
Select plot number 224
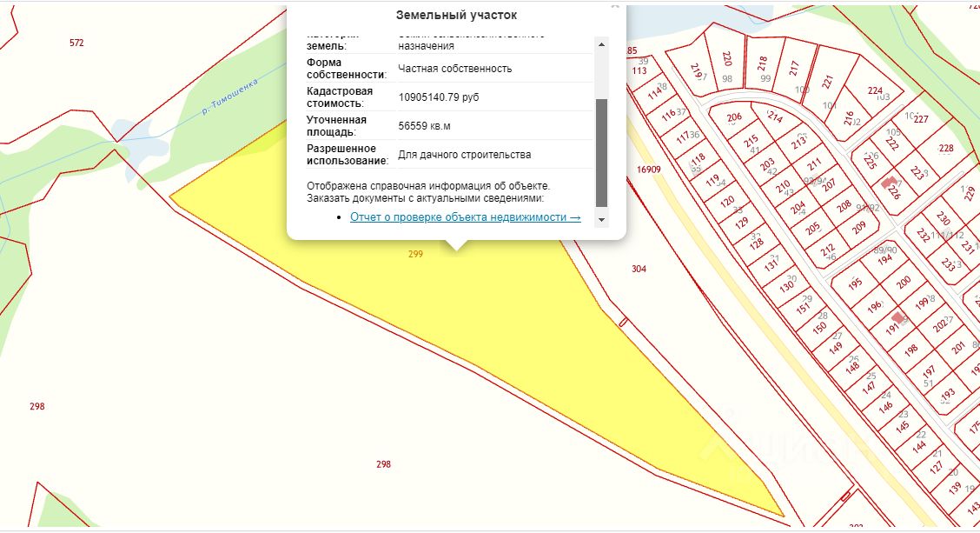pyautogui.click(x=875, y=91)
